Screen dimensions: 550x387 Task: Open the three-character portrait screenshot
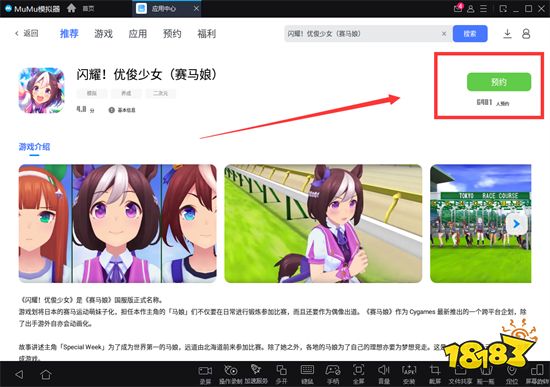tap(118, 223)
